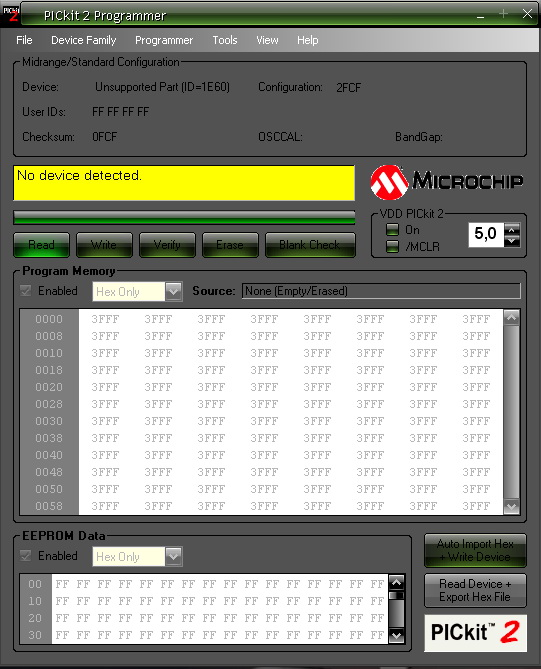Click the PICkit 2 logo image

(x=475, y=633)
